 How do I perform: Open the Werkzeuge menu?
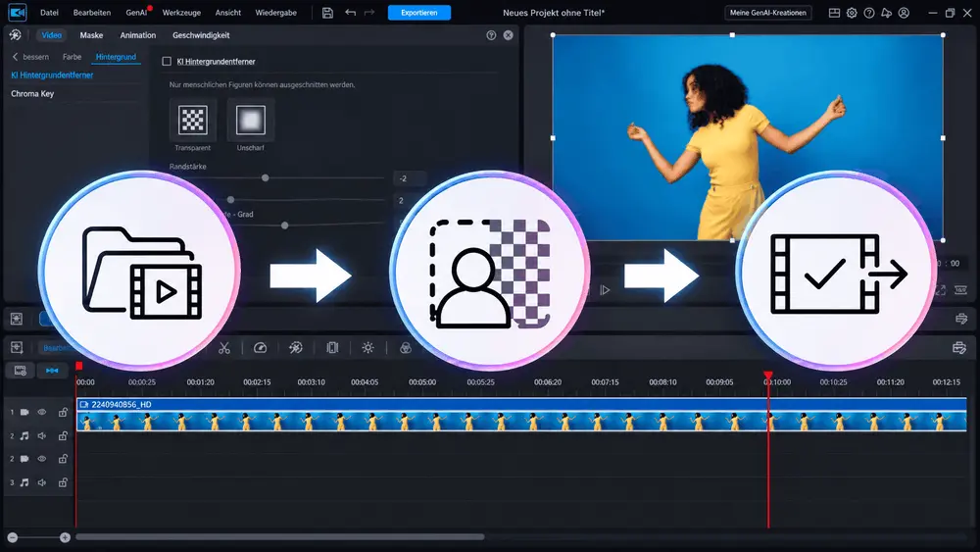(x=181, y=13)
